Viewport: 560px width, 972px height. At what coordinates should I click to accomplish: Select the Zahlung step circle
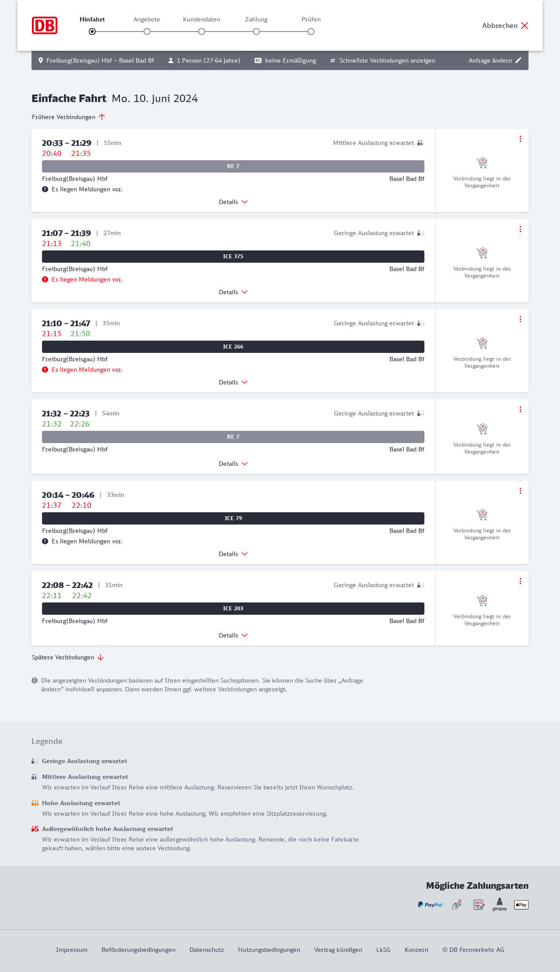(x=256, y=32)
